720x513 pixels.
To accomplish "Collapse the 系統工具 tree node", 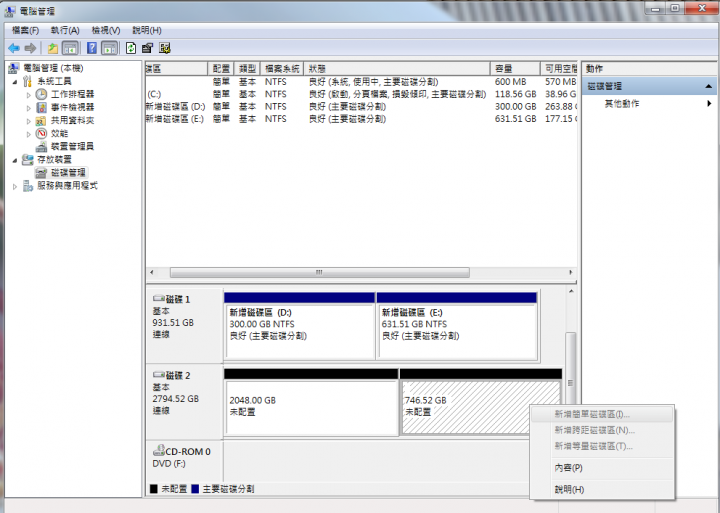I will (x=15, y=82).
